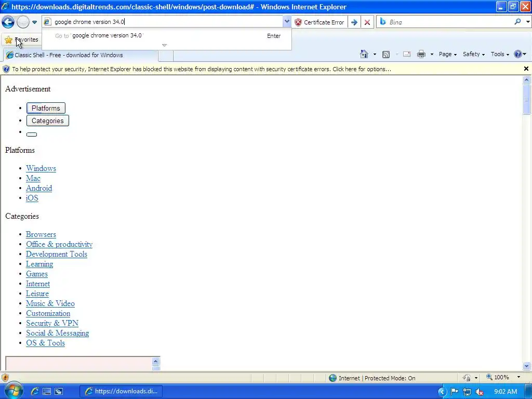Open the Home button dropdown arrow

click(375, 54)
